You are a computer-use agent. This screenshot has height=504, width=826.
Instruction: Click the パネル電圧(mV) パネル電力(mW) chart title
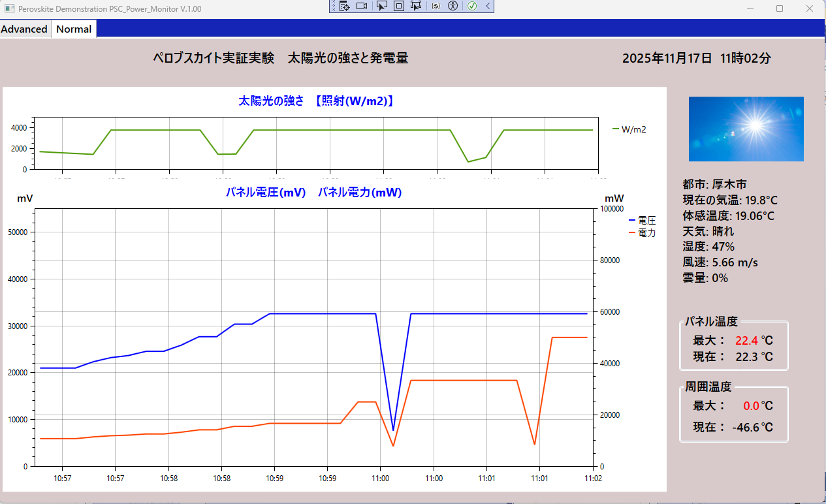pos(313,193)
